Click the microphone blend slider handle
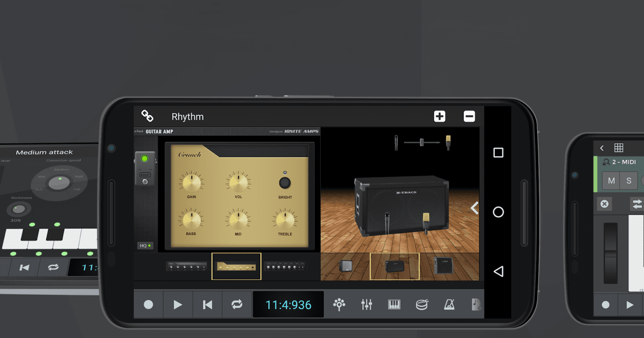644x338 pixels. coord(422,142)
